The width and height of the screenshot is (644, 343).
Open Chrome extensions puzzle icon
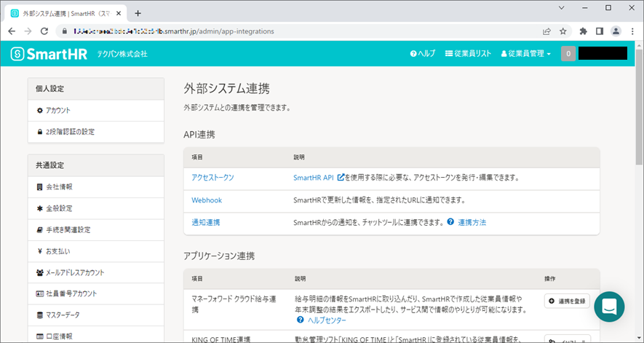(583, 31)
